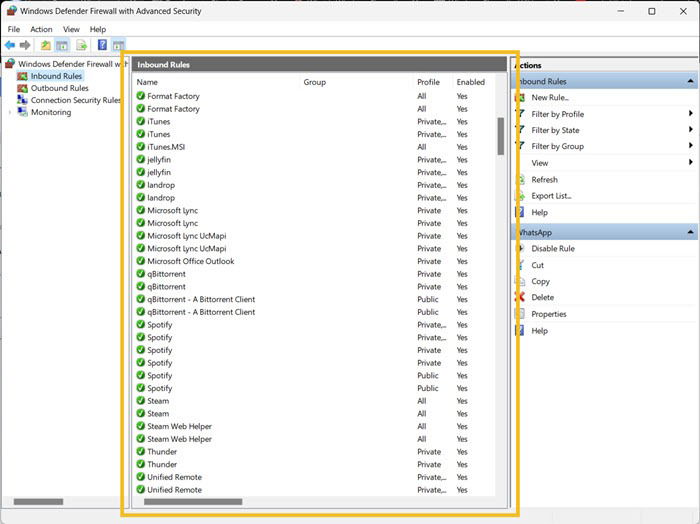700x524 pixels.
Task: Click Refresh in the Actions pane
Action: [x=544, y=180]
